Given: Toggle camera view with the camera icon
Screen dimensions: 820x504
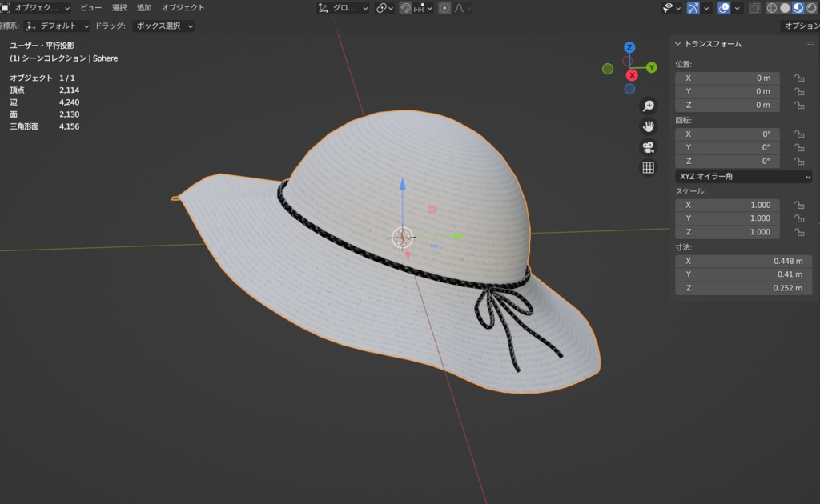Looking at the screenshot, I should click(x=649, y=147).
